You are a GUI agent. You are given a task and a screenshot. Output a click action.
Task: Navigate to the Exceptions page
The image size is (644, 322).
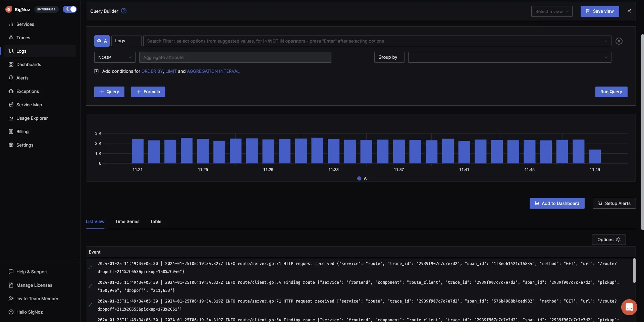pyautogui.click(x=27, y=91)
